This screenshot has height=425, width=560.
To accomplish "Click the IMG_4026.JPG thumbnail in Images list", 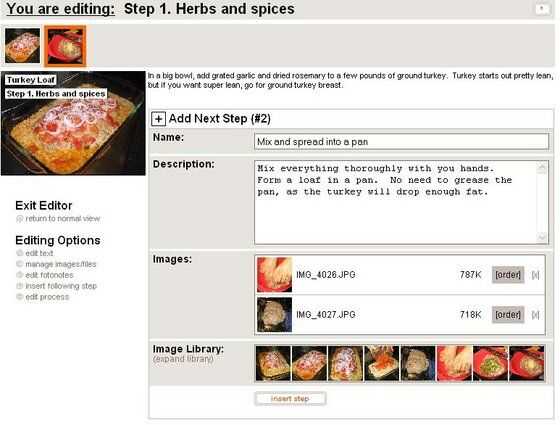I will [x=274, y=275].
